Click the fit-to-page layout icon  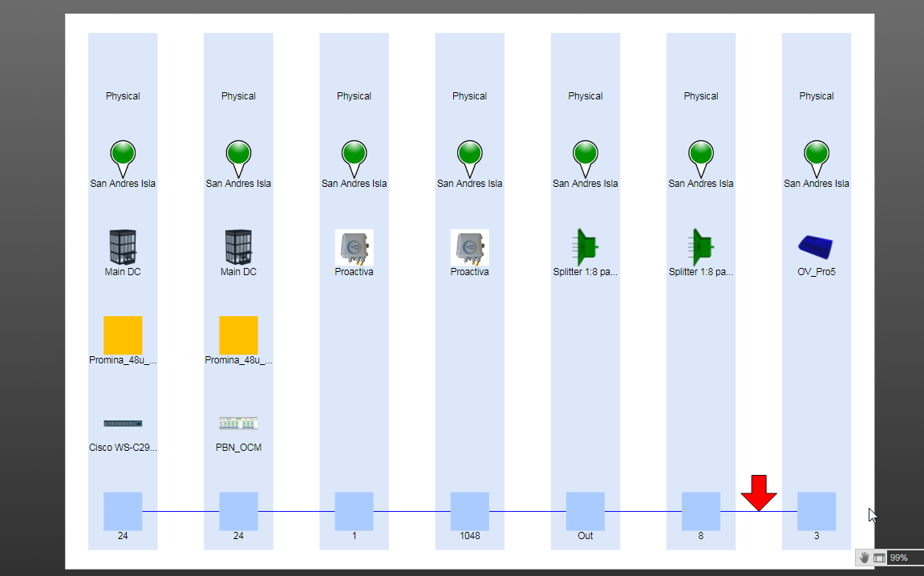point(879,558)
